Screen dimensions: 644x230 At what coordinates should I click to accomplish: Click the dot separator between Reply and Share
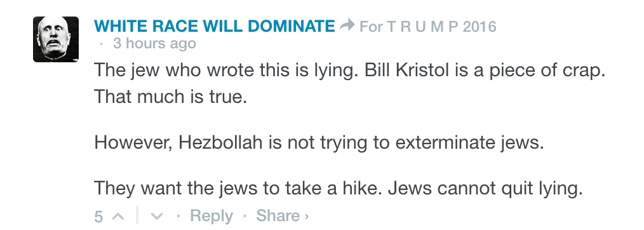[x=245, y=216]
